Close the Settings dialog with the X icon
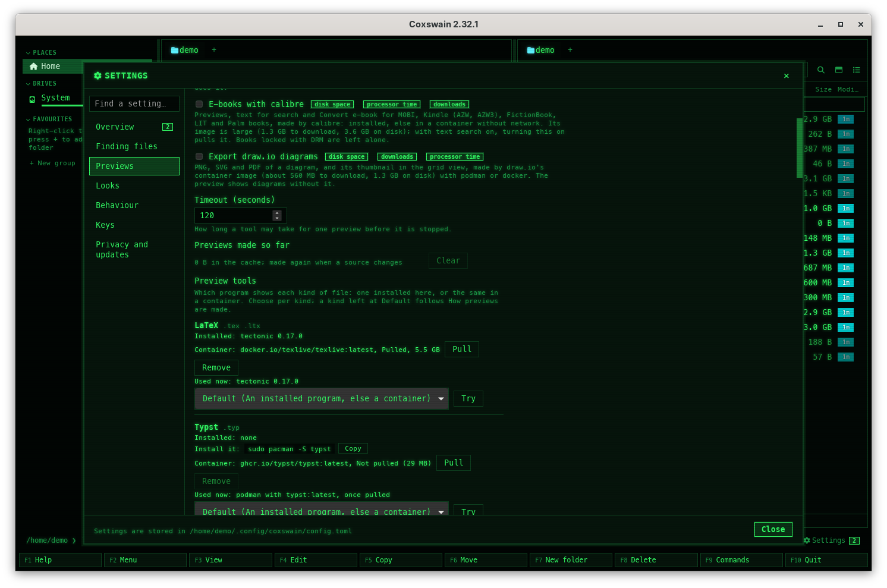 point(787,76)
